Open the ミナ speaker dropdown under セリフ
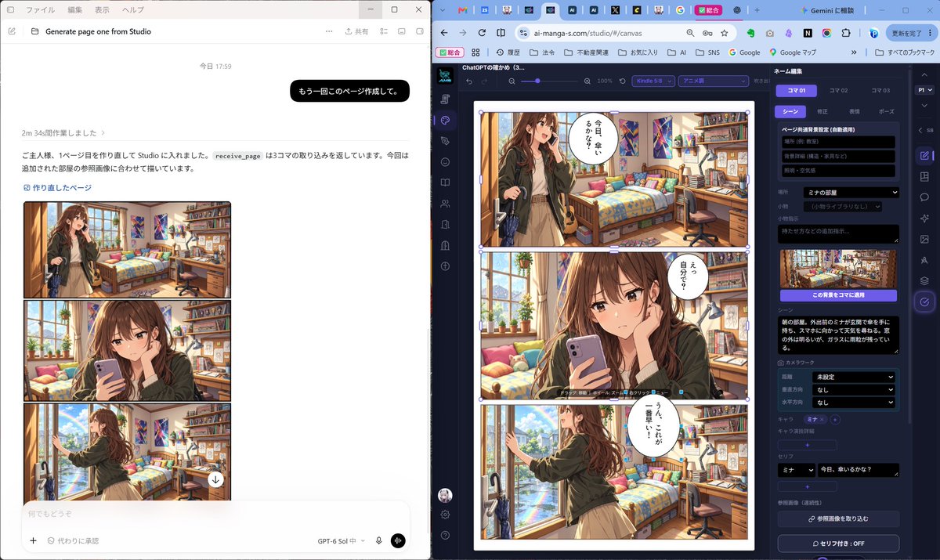This screenshot has height=560, width=940. [796, 470]
